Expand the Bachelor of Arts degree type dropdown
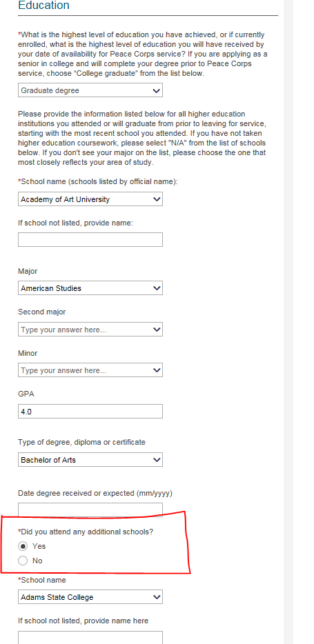Screen dimensions: 314x644 click(90, 460)
